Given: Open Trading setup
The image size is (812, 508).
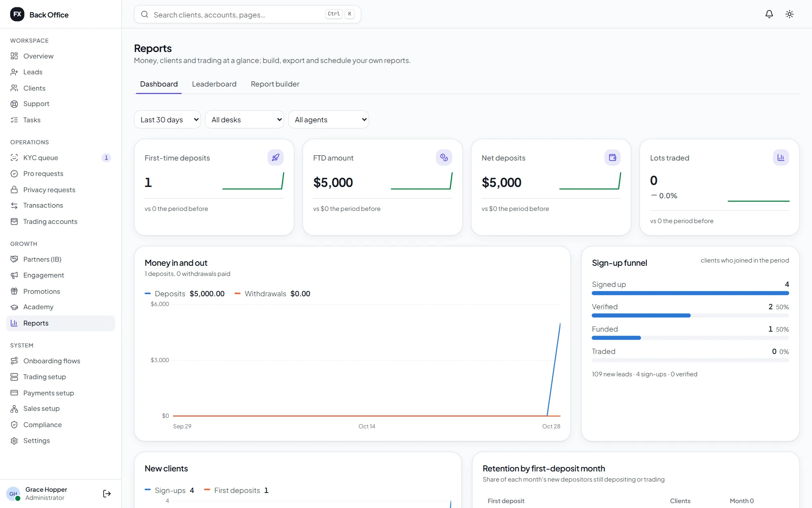Looking at the screenshot, I should click(60, 377).
